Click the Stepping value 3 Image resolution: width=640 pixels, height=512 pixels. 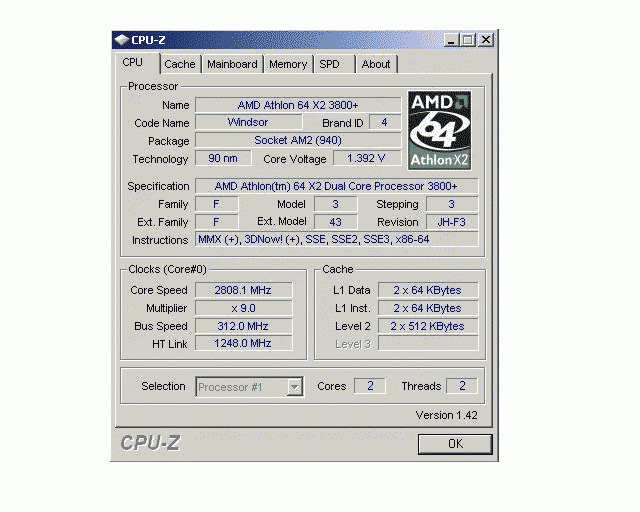(x=452, y=204)
